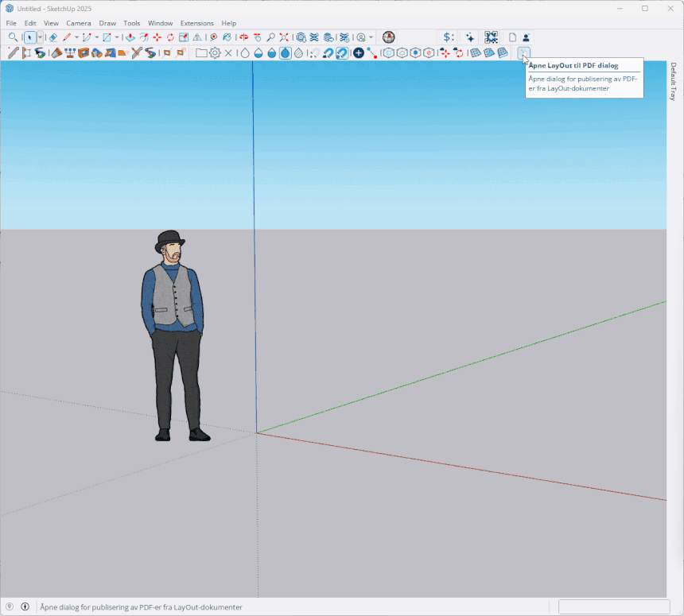
Task: Select the sketchy-edges globe icon near the menu
Action: coord(388,37)
